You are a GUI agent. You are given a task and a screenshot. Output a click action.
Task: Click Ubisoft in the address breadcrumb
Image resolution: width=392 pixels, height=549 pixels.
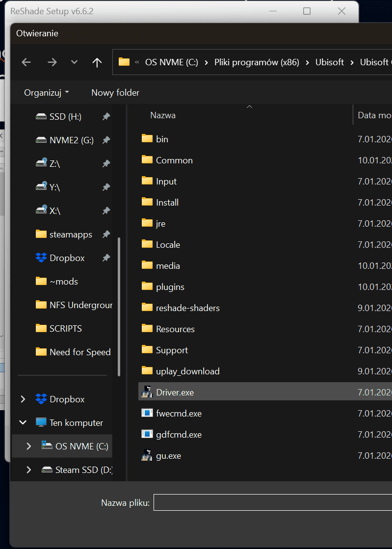(329, 62)
